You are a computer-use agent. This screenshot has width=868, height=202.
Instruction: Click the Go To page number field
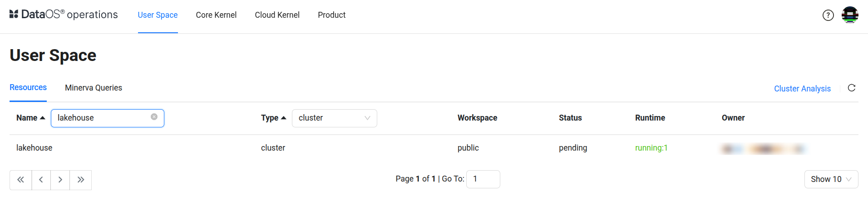pos(483,179)
